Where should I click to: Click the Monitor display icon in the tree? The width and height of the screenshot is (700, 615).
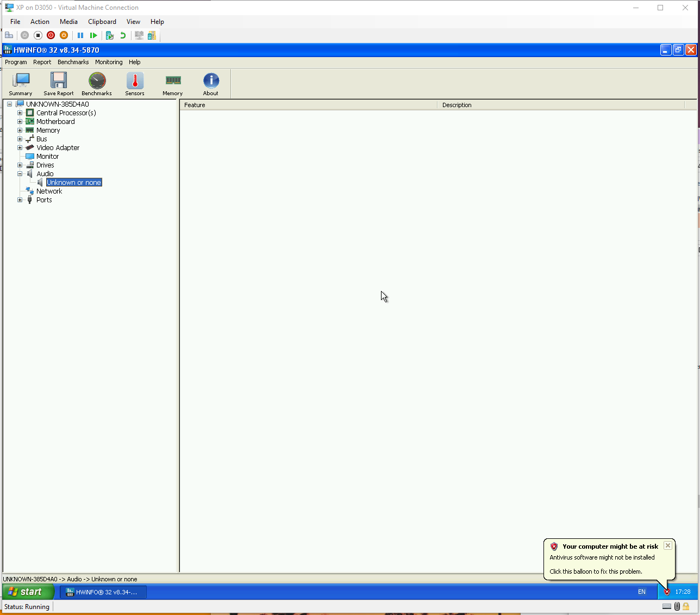[x=30, y=157]
